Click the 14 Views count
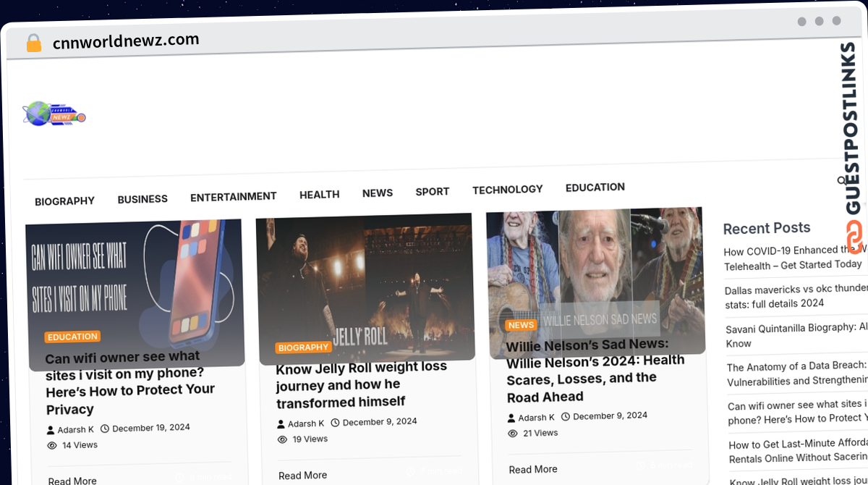The height and width of the screenshot is (485, 868). [x=80, y=445]
